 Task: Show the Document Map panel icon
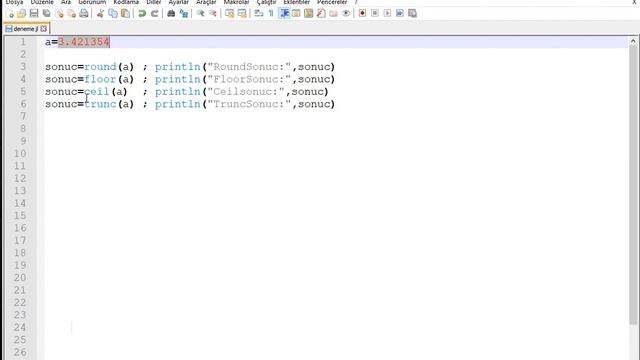click(x=309, y=13)
